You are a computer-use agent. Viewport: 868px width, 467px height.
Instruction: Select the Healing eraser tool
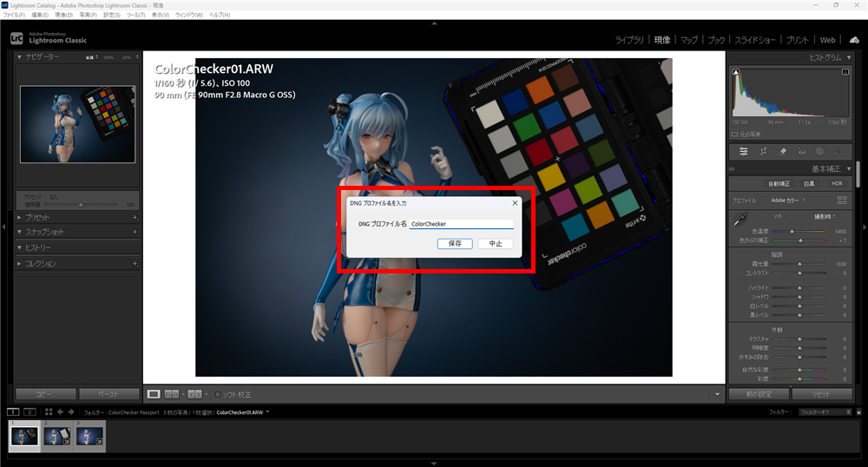tap(783, 152)
